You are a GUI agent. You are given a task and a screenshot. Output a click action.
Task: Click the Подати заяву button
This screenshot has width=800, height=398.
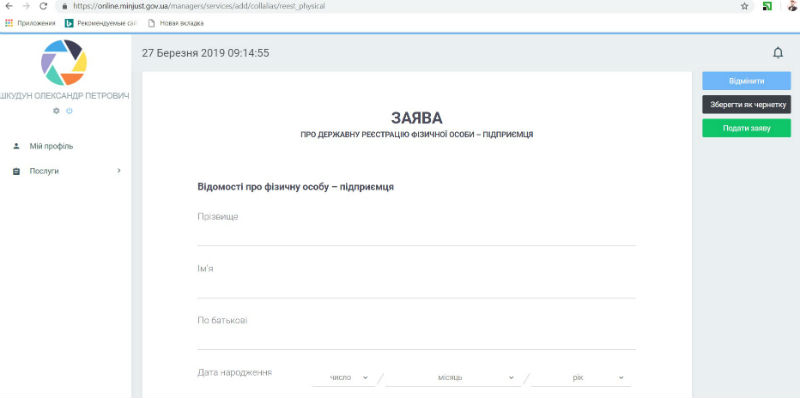tap(746, 128)
